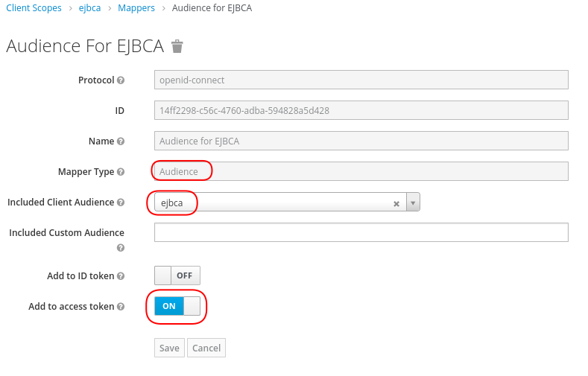Open the ejbca breadcrumb link
Viewport: 588px width, 376px height.
(89, 8)
